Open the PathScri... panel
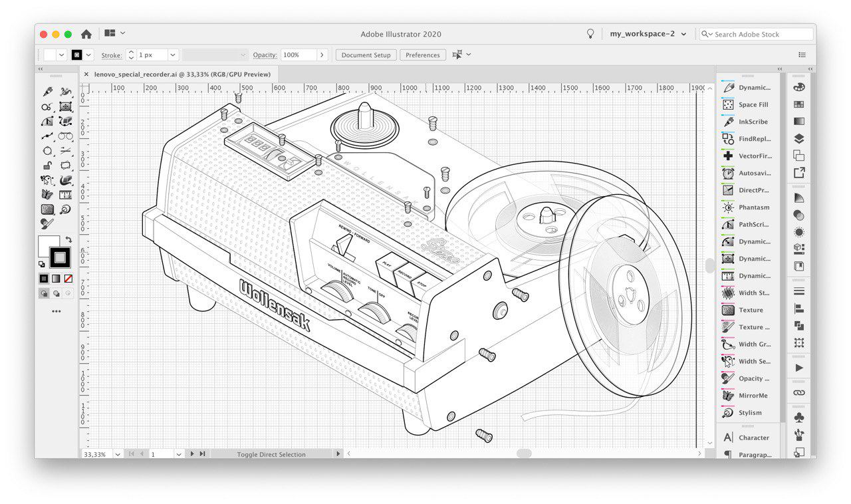 (x=745, y=224)
